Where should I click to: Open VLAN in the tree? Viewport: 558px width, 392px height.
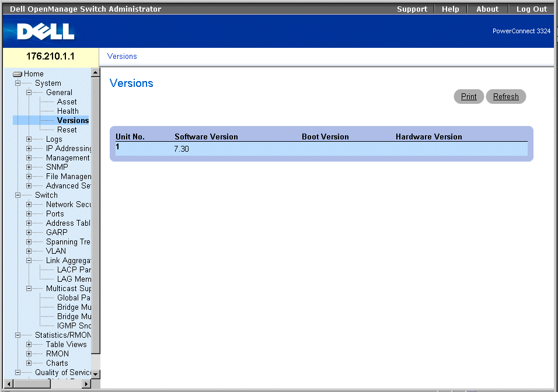(56, 251)
